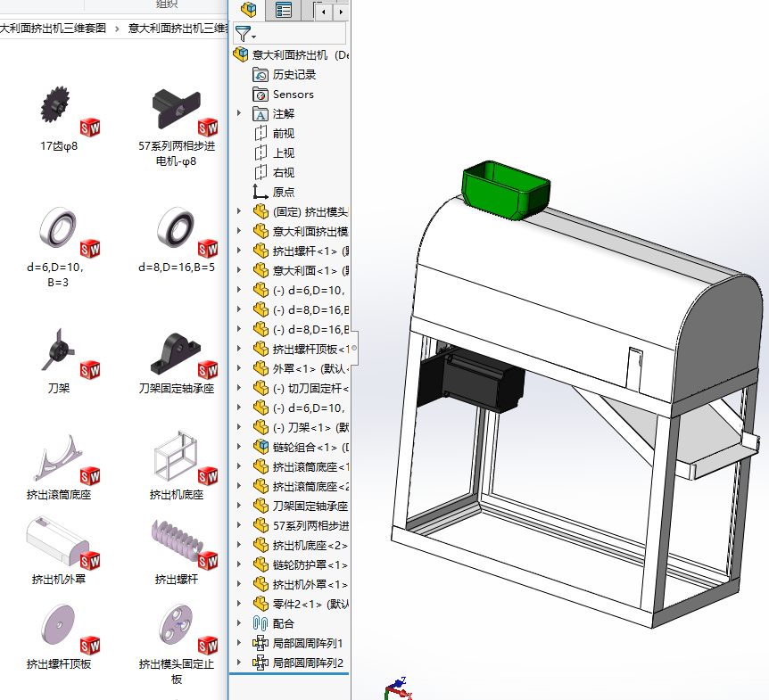The height and width of the screenshot is (700, 769).
Task: Expand the 链轮组合<1> subassembly node
Action: [239, 447]
